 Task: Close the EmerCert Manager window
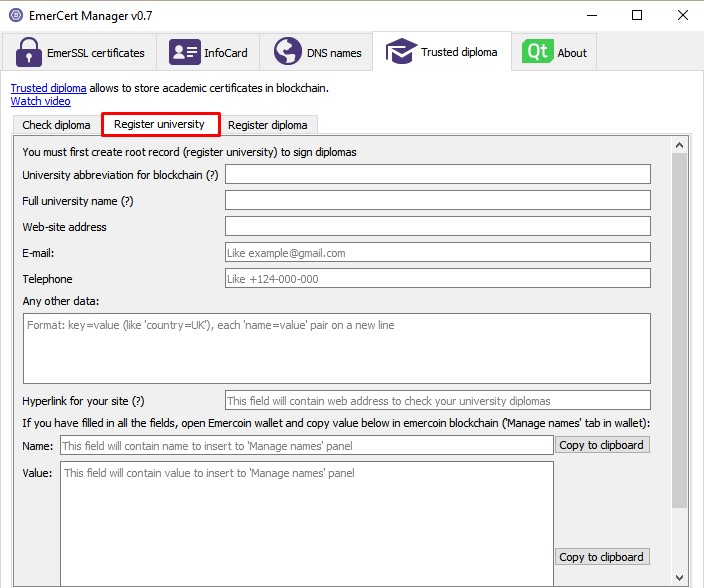coord(683,15)
